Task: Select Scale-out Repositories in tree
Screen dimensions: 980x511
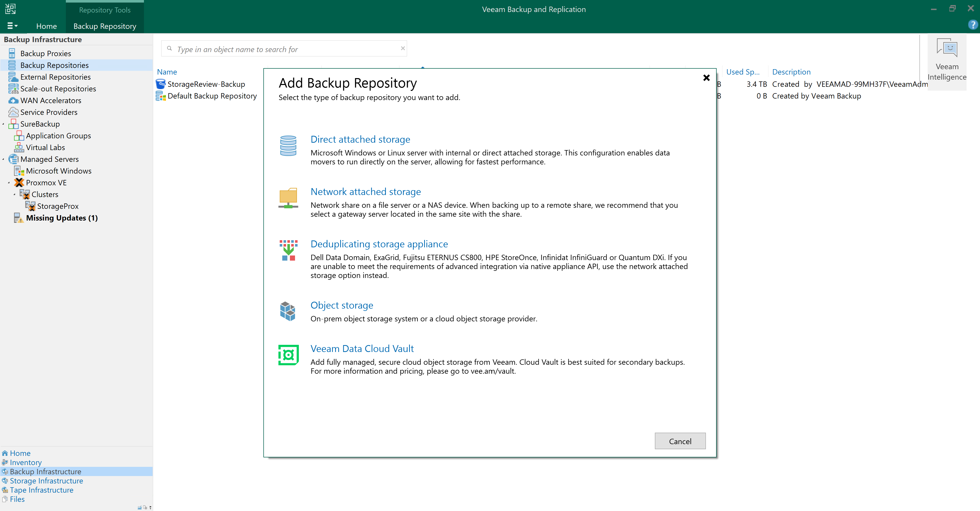Action: (58, 89)
